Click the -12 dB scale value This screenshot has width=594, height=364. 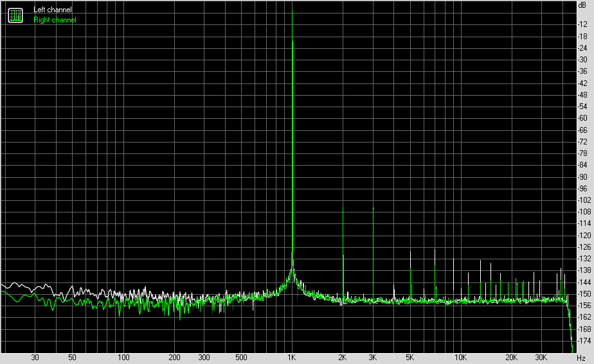point(582,24)
